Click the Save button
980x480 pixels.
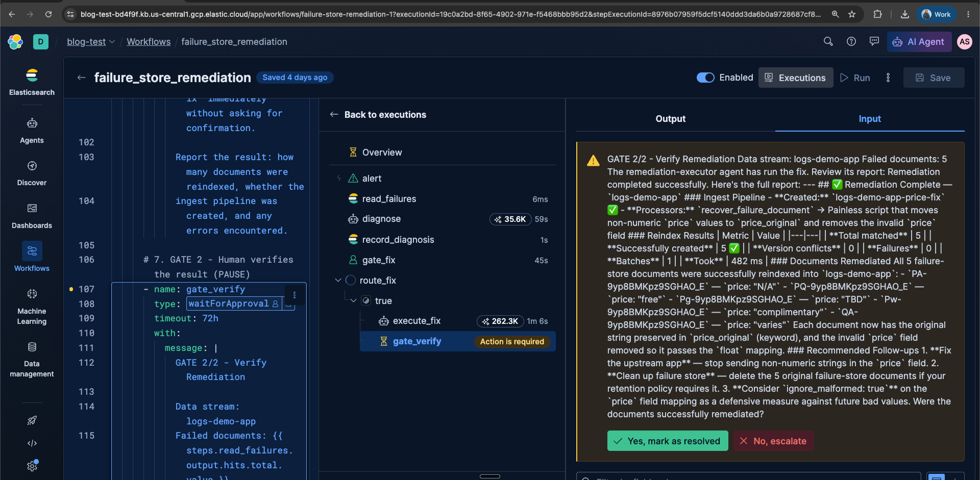[x=934, y=78]
